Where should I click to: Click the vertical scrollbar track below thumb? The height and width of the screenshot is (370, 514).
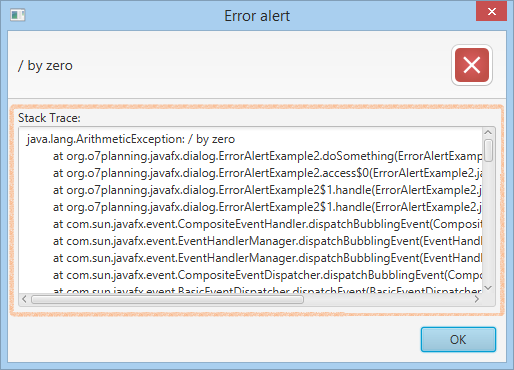488,222
